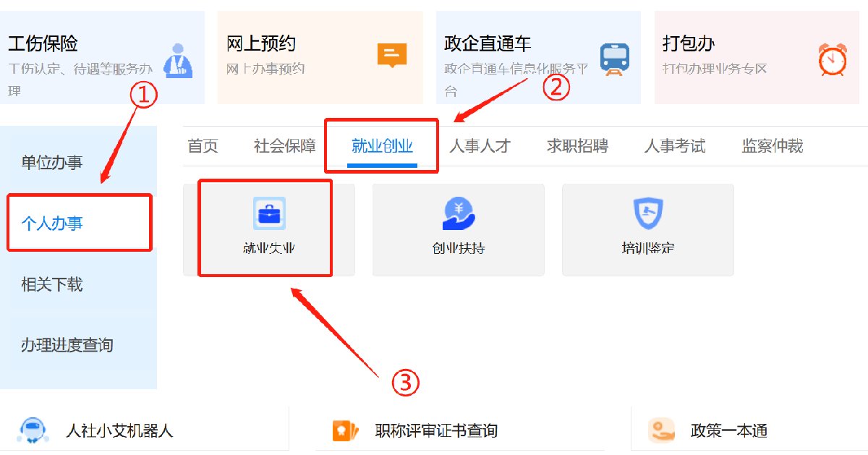Select 单位办事 in the sidebar
This screenshot has height=455, width=868.
52,163
